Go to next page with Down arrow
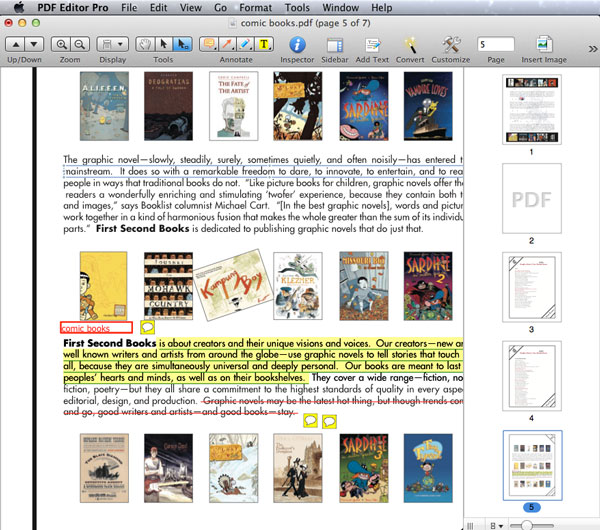 click(x=34, y=45)
